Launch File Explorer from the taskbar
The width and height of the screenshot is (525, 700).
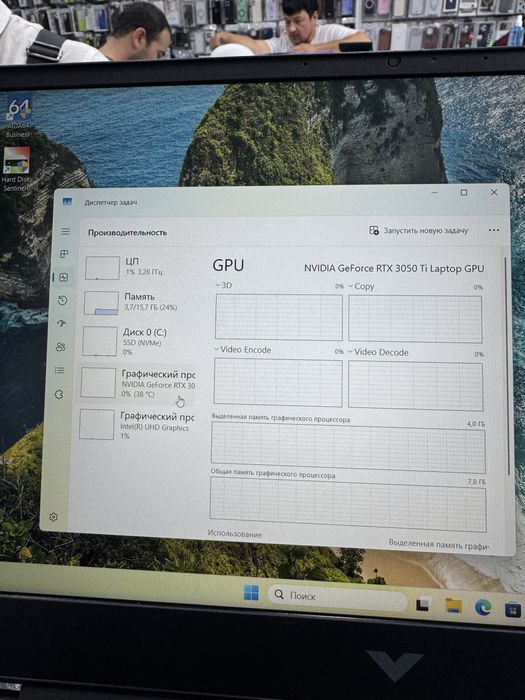pyautogui.click(x=453, y=605)
